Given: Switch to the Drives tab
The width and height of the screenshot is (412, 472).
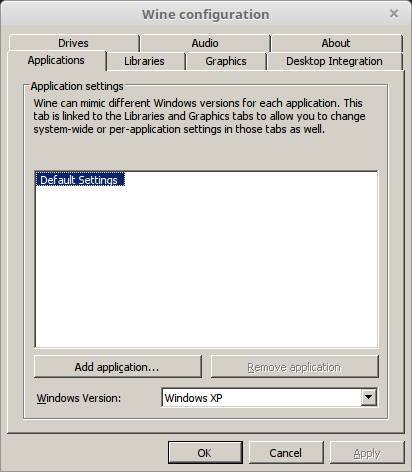Looking at the screenshot, I should pyautogui.click(x=74, y=43).
